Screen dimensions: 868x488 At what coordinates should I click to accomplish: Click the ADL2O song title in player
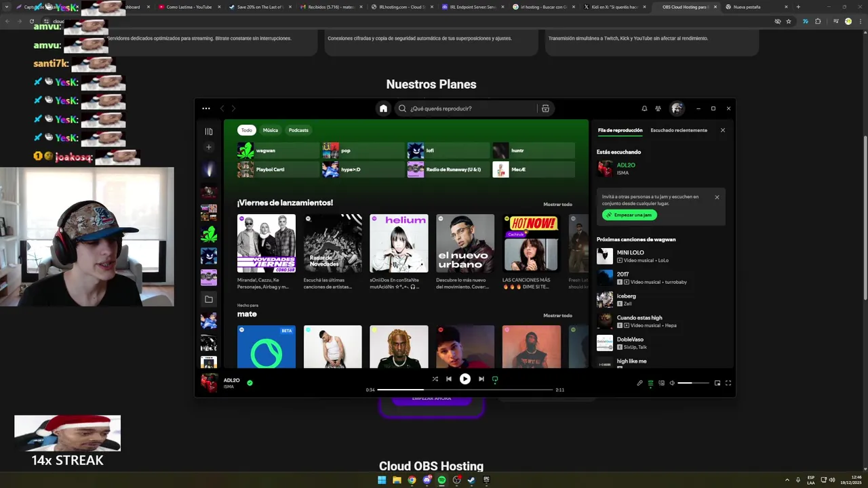[232, 380]
